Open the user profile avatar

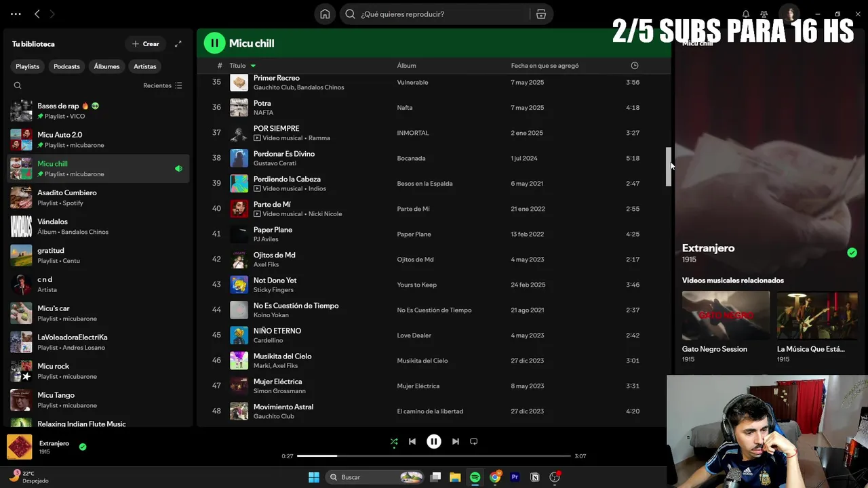[789, 13]
